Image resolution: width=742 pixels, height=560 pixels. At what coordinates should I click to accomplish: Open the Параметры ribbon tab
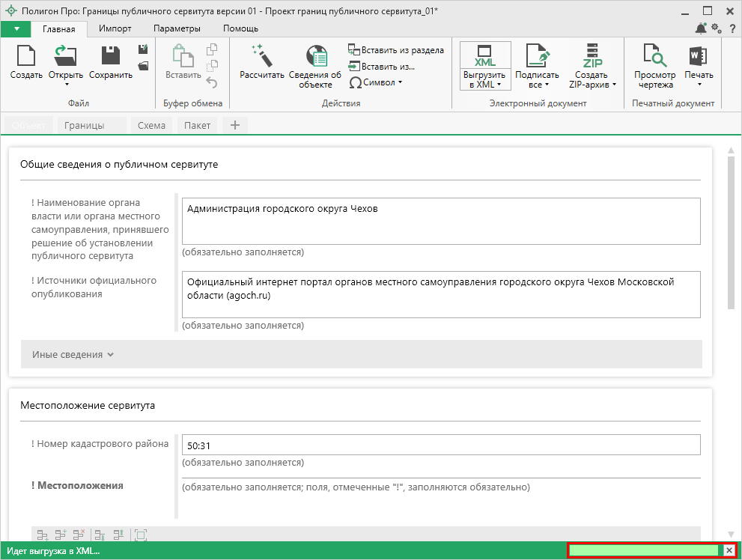coord(177,28)
